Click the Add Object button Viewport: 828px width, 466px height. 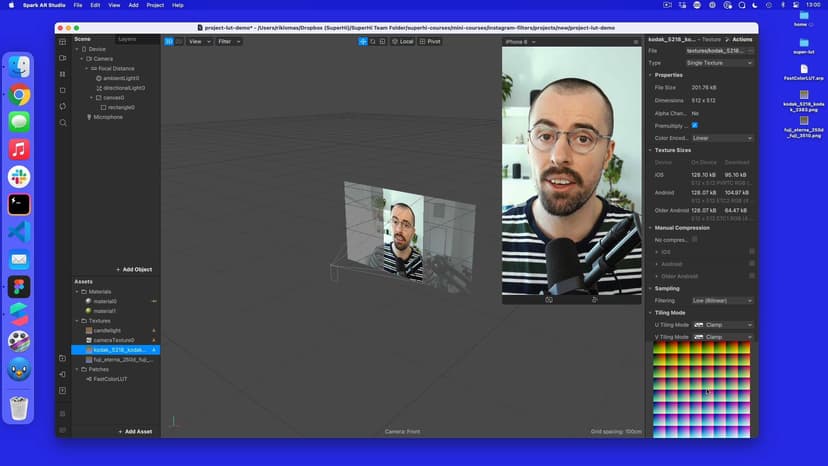click(x=134, y=269)
